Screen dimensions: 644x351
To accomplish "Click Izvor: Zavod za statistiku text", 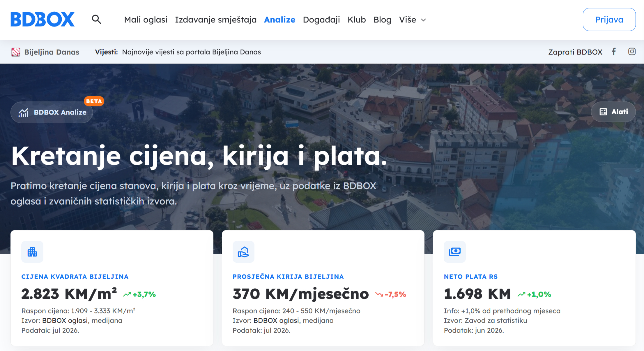I will coord(486,320).
